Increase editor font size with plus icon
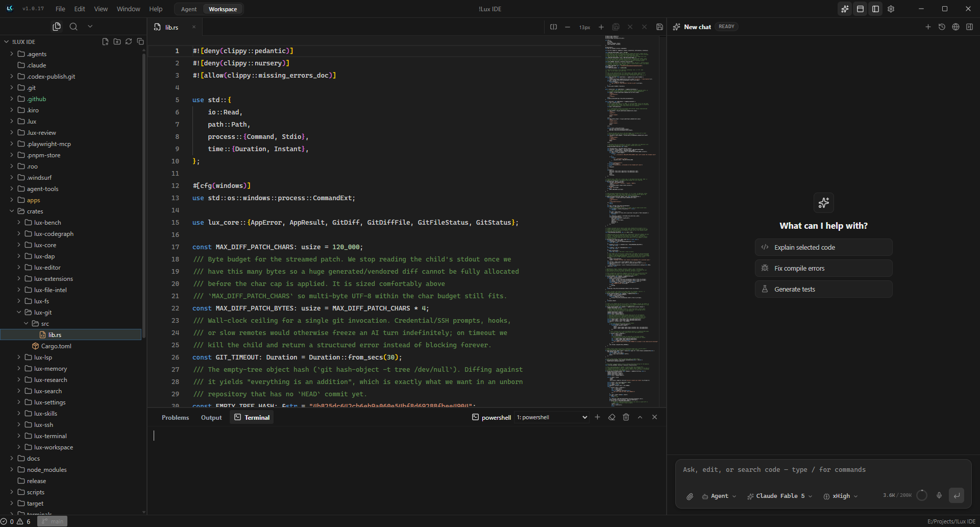 coord(601,27)
